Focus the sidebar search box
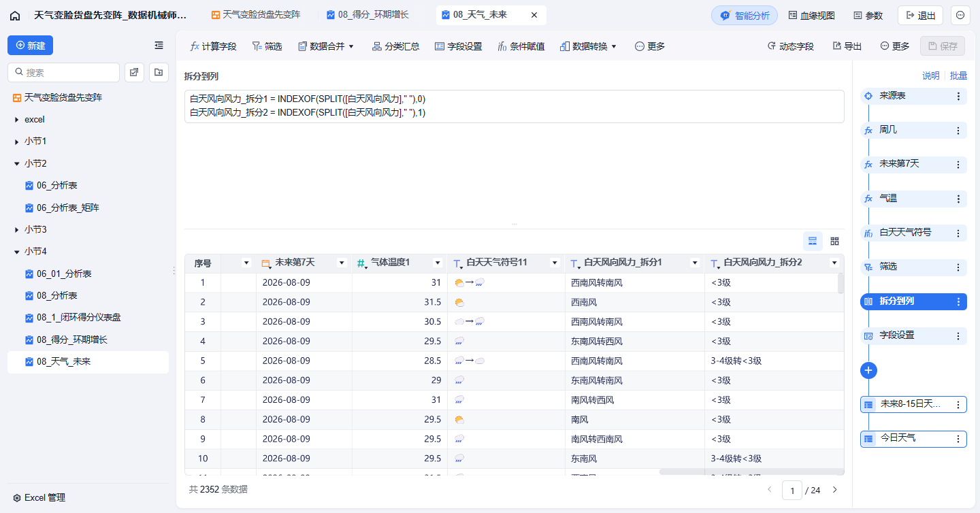 point(63,72)
